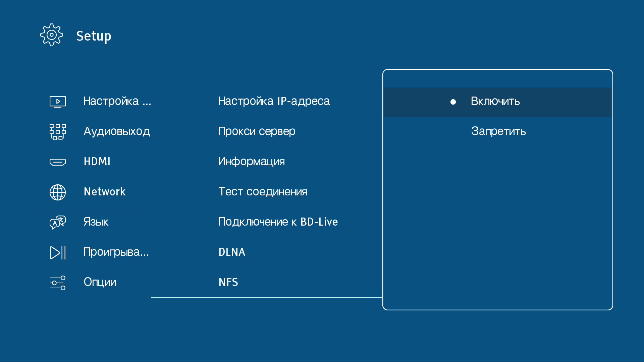Select Подключение к BD-Live item
The width and height of the screenshot is (644, 362).
point(278,222)
